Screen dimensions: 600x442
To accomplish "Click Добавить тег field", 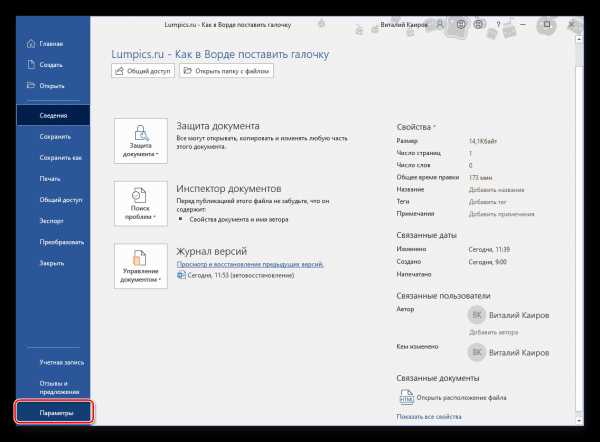I will pos(488,202).
